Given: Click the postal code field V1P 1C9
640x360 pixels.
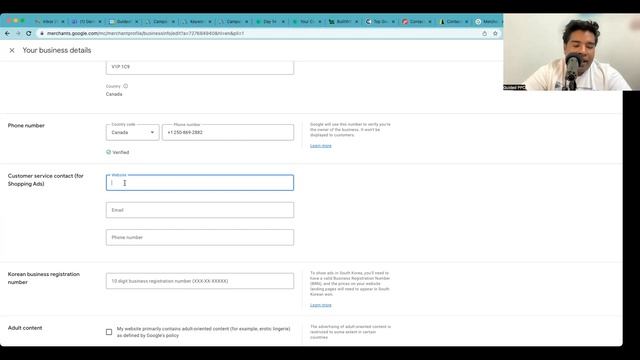Looking at the screenshot, I should [x=200, y=67].
